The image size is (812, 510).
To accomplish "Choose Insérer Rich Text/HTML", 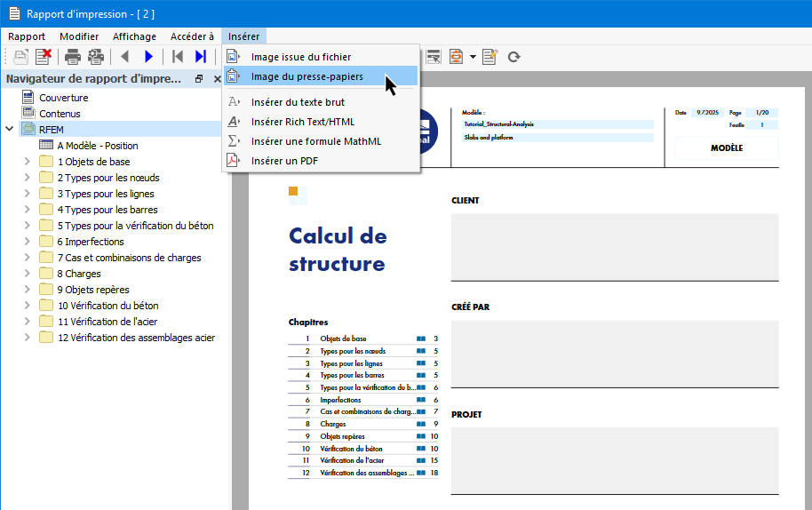I will (x=321, y=122).
